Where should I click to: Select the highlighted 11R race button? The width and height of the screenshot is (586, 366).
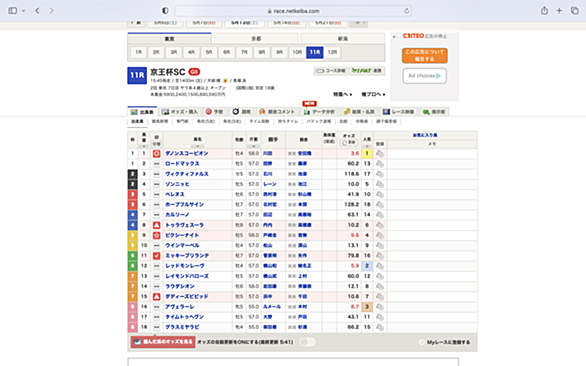pyautogui.click(x=315, y=52)
